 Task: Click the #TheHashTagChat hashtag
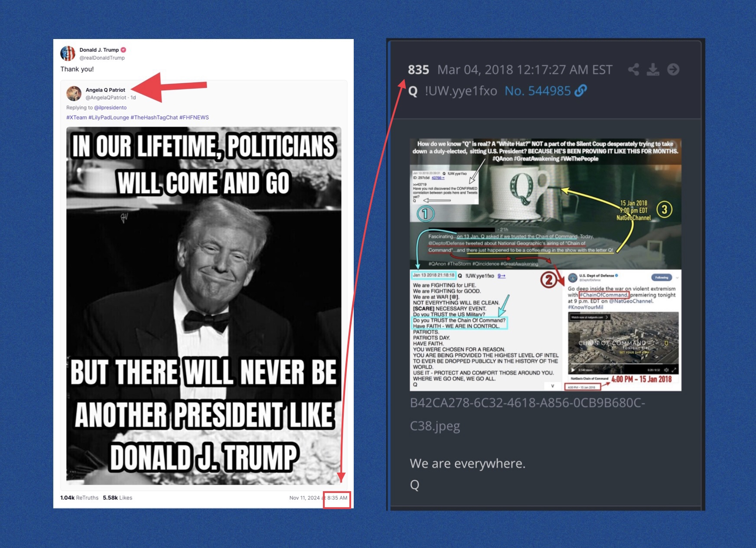(154, 117)
